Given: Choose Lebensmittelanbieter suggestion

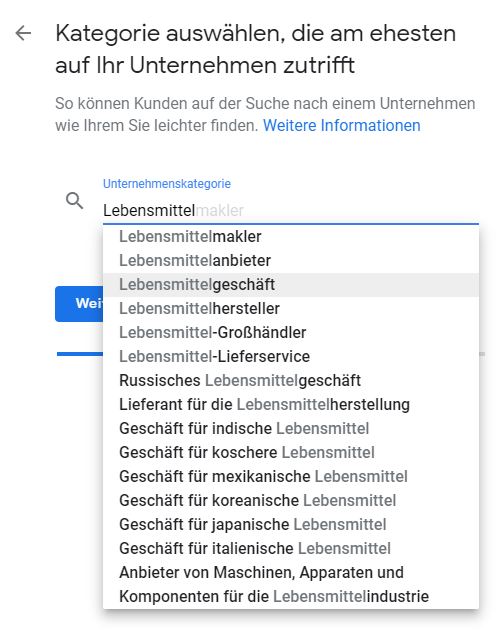Looking at the screenshot, I should tap(291, 261).
